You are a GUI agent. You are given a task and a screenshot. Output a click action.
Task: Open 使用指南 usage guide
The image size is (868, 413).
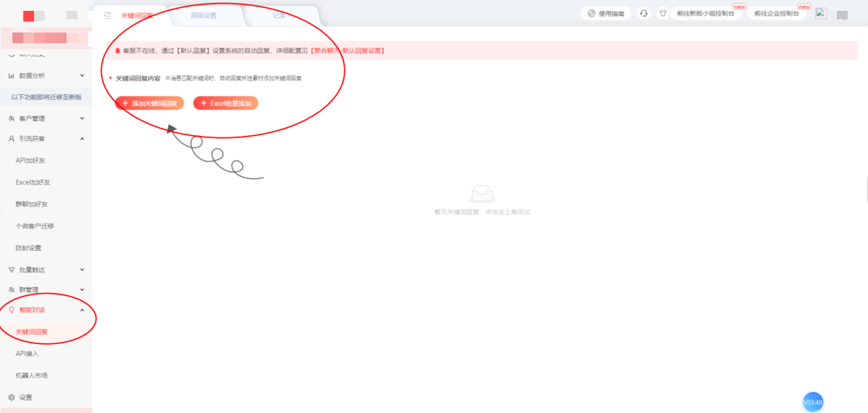(606, 14)
